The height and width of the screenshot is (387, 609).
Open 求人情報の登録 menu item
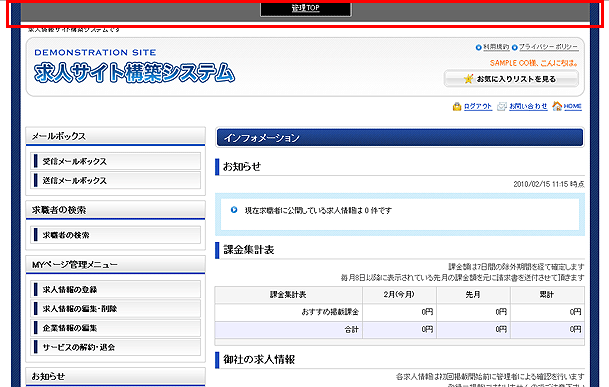coord(115,289)
